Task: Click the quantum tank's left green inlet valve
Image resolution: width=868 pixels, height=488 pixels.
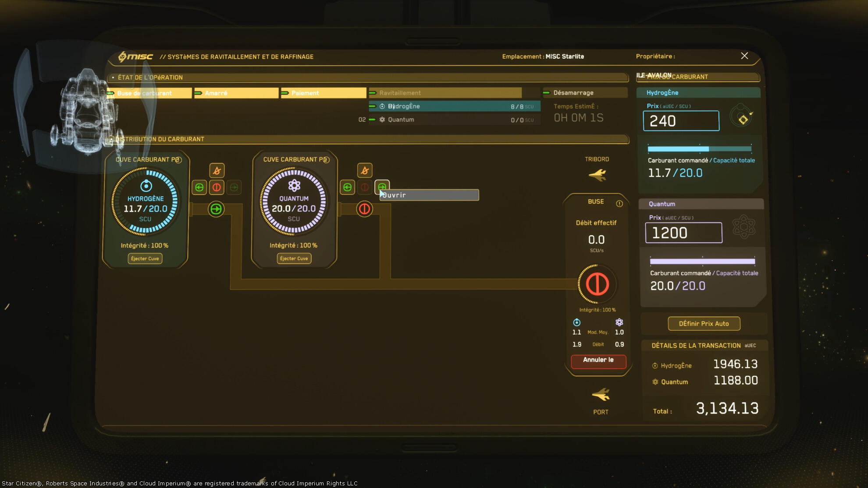Action: 348,187
